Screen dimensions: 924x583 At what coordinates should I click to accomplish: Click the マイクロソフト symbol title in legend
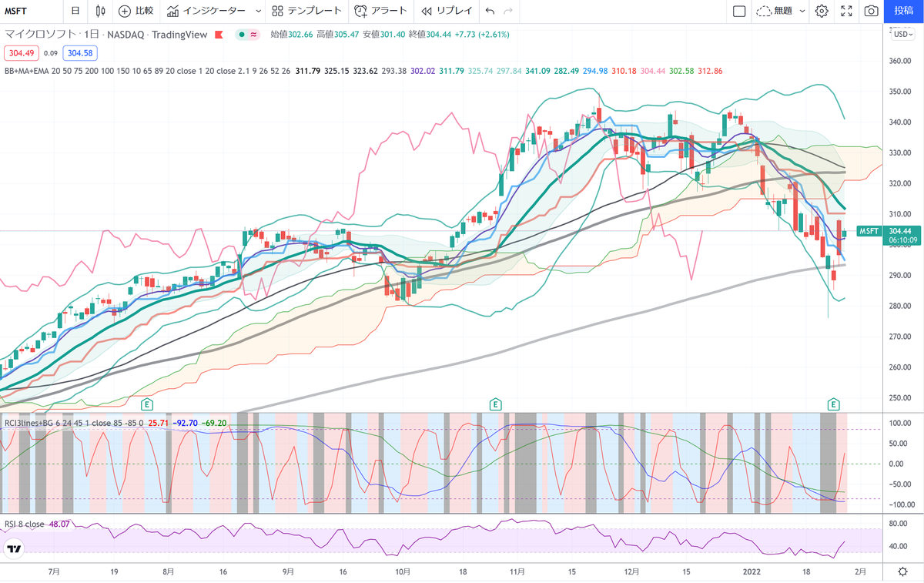tap(41, 35)
